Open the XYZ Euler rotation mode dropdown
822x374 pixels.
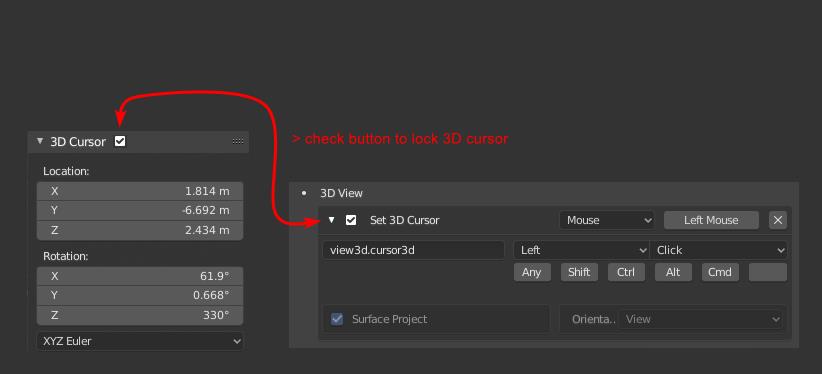[140, 341]
